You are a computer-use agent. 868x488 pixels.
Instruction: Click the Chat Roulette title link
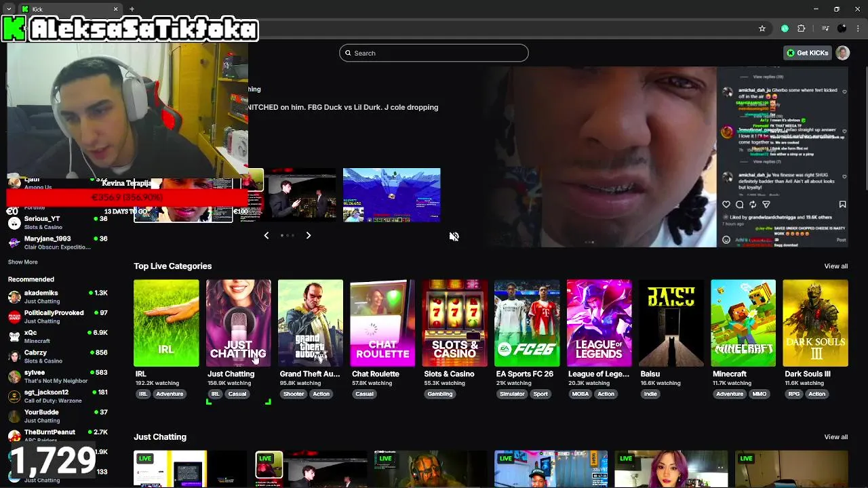pyautogui.click(x=376, y=373)
